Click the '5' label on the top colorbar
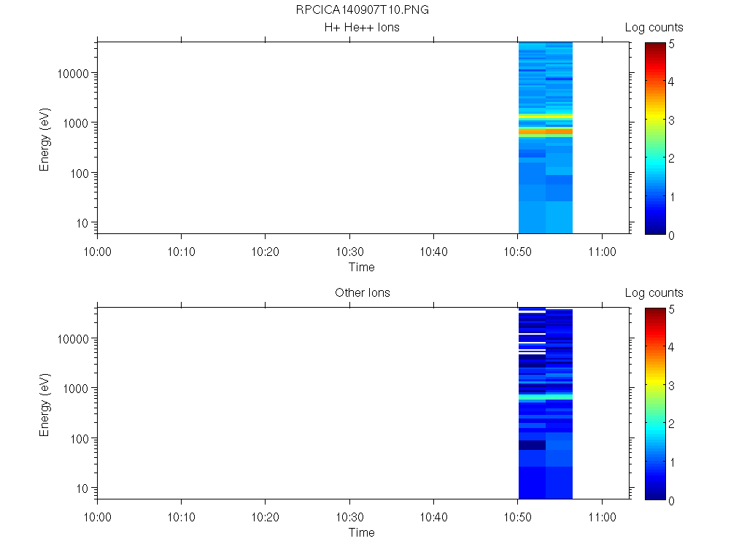The width and height of the screenshot is (747, 560). [x=671, y=44]
